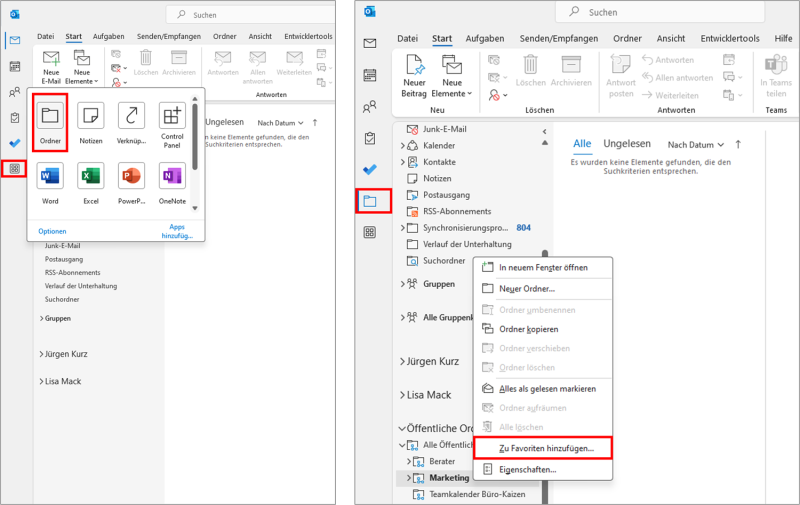The width and height of the screenshot is (800, 505).
Task: Open Calendar icon in right window sidebar
Action: 370,75
